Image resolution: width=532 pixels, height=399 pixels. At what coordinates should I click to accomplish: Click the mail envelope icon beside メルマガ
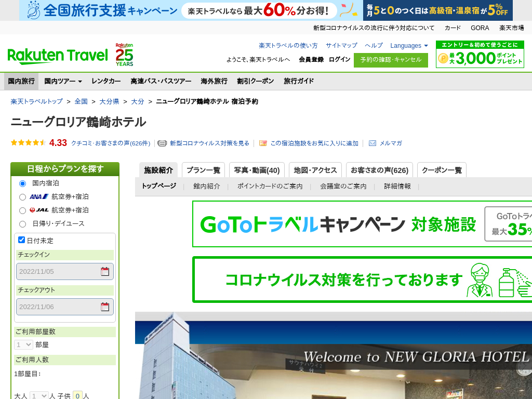click(372, 143)
